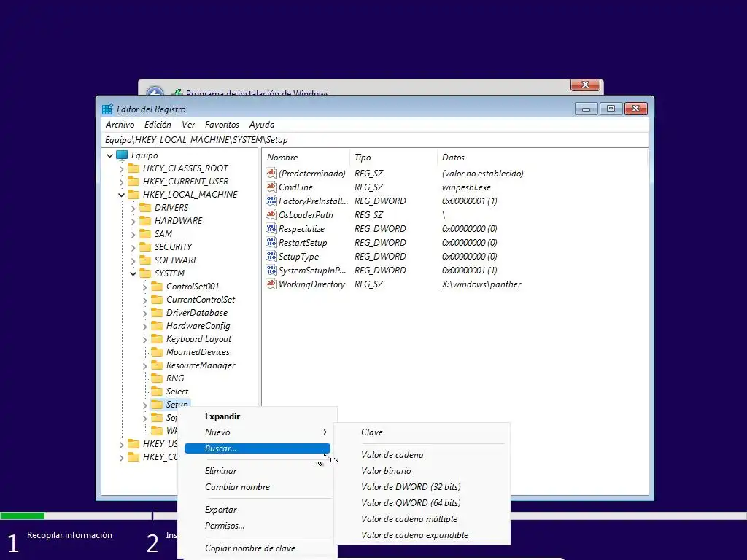Expand the HKEY_CURRENT_USER node

pyautogui.click(x=122, y=182)
